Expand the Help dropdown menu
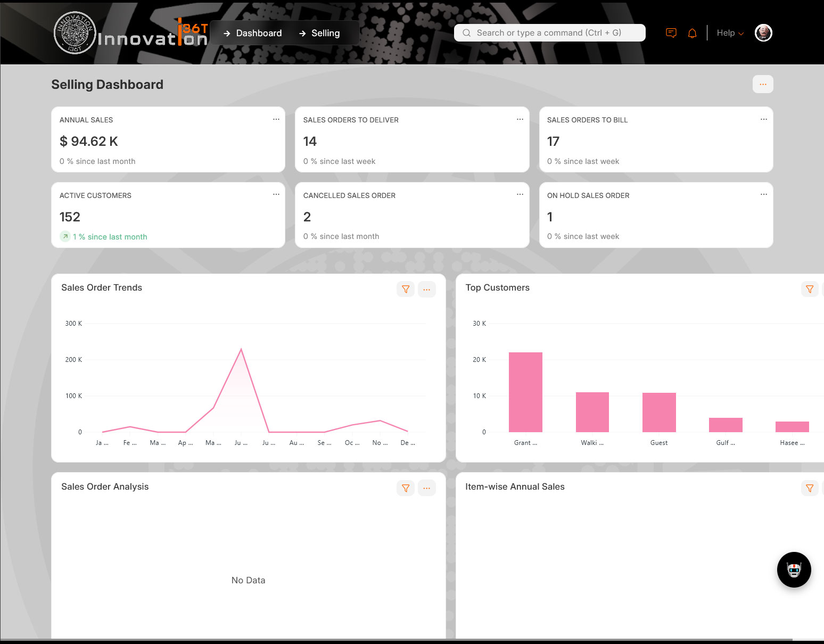The height and width of the screenshot is (644, 824). click(x=730, y=33)
